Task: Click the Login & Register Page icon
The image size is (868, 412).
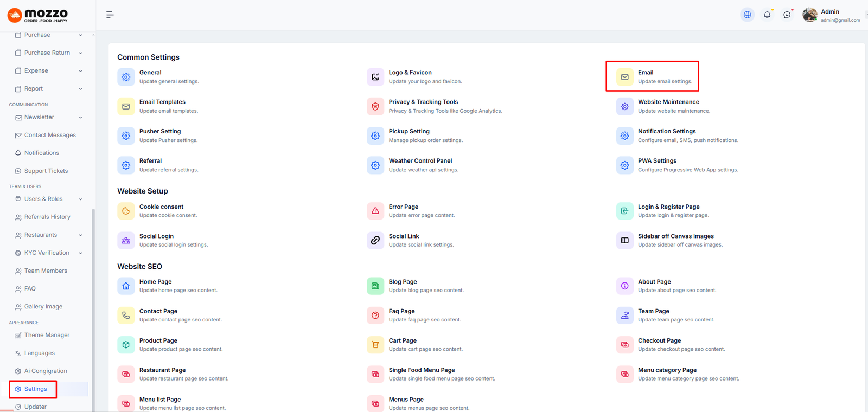Action: click(x=625, y=211)
